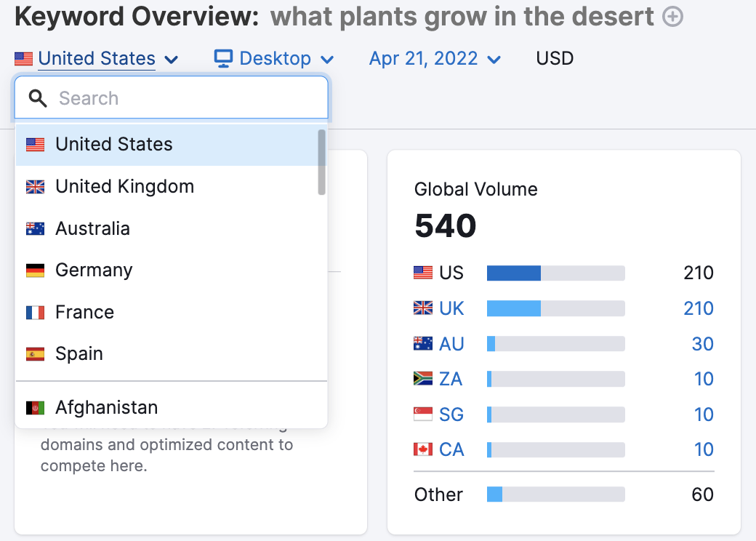
Task: Click the Desktop monitor icon
Action: coord(222,58)
